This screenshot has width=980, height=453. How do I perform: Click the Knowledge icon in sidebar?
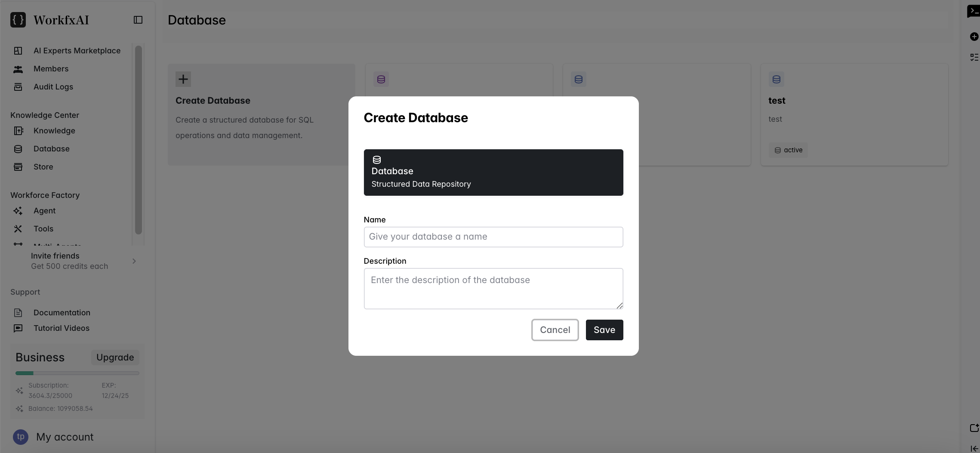[18, 131]
